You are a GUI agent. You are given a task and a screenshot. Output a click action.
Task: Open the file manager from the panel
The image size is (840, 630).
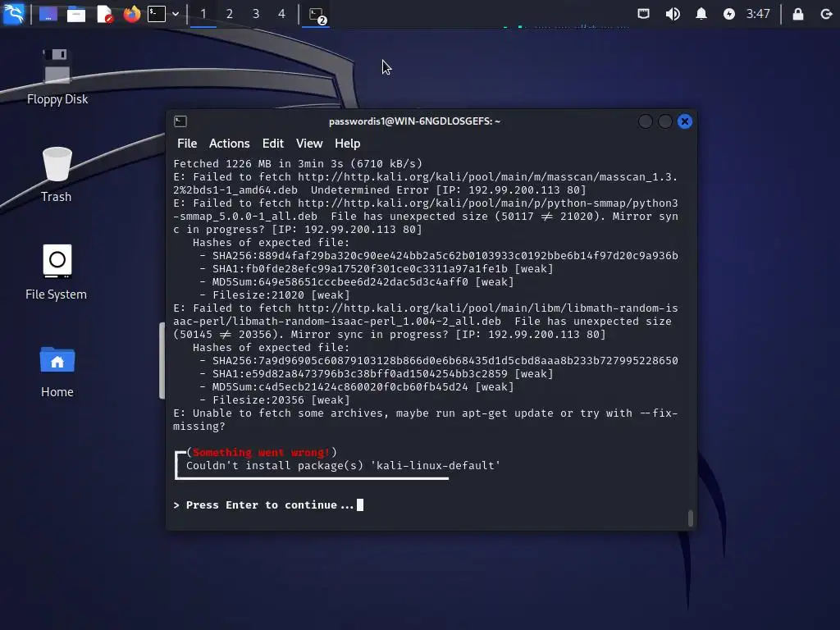[x=76, y=14]
